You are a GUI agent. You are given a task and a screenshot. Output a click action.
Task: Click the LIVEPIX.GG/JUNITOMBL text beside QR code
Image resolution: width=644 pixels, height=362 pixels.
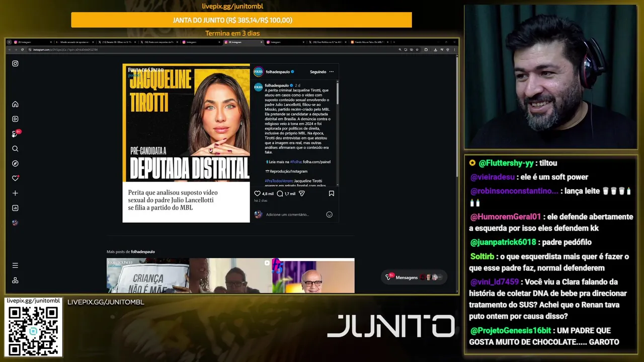point(106,302)
